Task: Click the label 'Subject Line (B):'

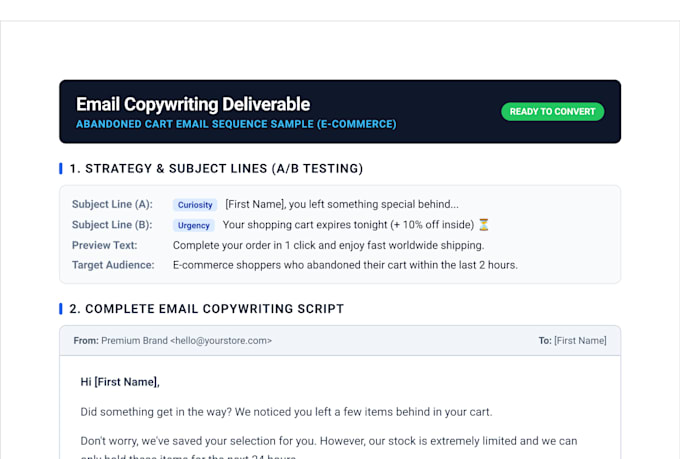Action: (x=112, y=225)
